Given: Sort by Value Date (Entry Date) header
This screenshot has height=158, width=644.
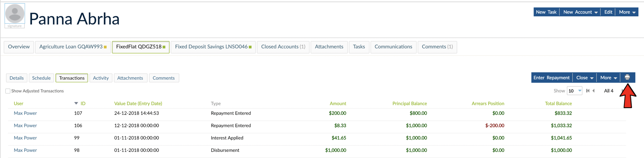Looking at the screenshot, I should coord(138,104).
